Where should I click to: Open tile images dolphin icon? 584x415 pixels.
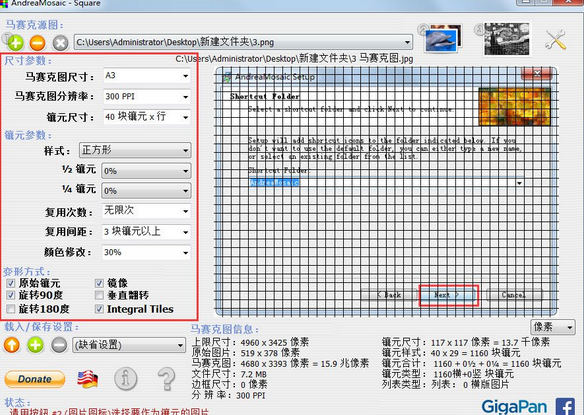click(x=443, y=38)
